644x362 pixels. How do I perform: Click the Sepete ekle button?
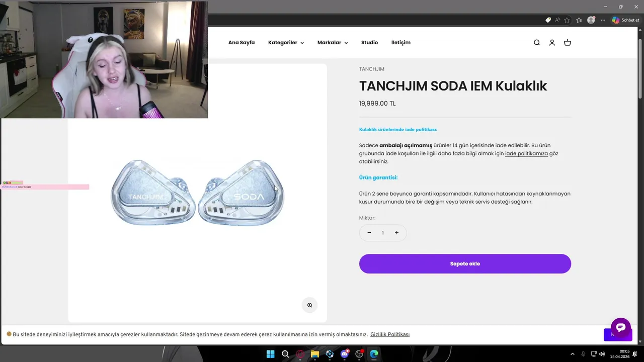465,264
